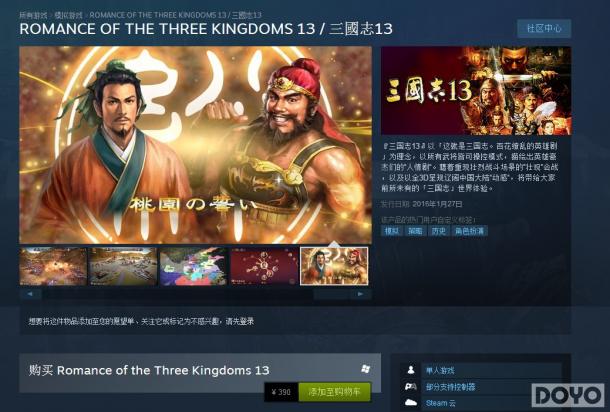Click the 单人游戏 single-player link
The height and width of the screenshot is (412, 610).
pyautogui.click(x=440, y=370)
